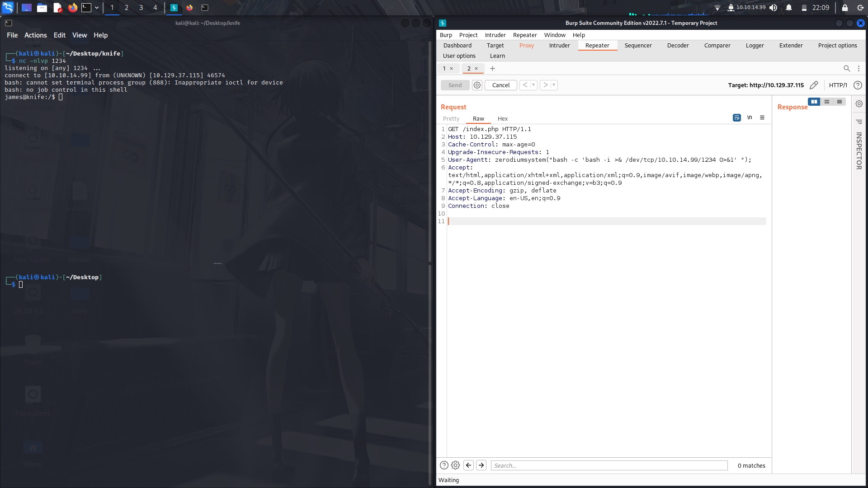Select the horizontal split layout for Request/Response
868x488 pixels.
[827, 101]
